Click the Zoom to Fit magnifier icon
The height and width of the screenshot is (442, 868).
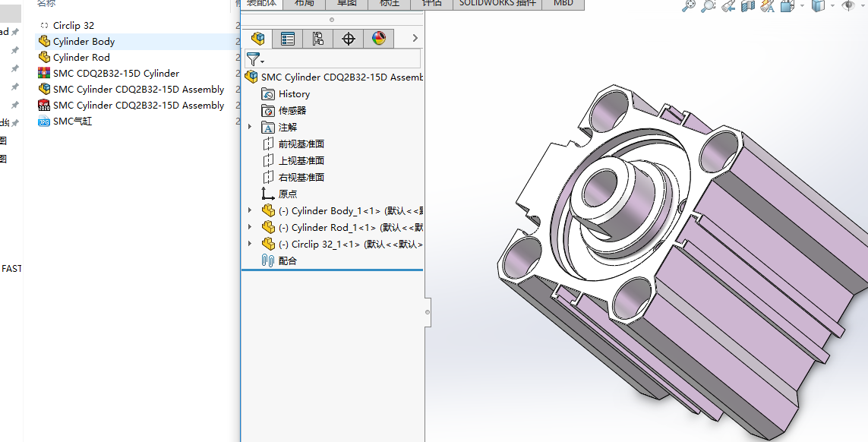click(688, 5)
